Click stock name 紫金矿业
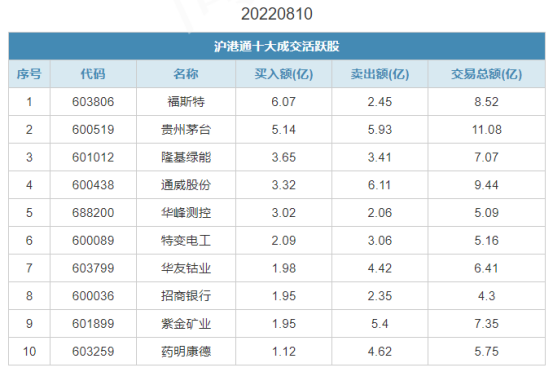Viewport: 554px width, 372px height. pos(186,324)
